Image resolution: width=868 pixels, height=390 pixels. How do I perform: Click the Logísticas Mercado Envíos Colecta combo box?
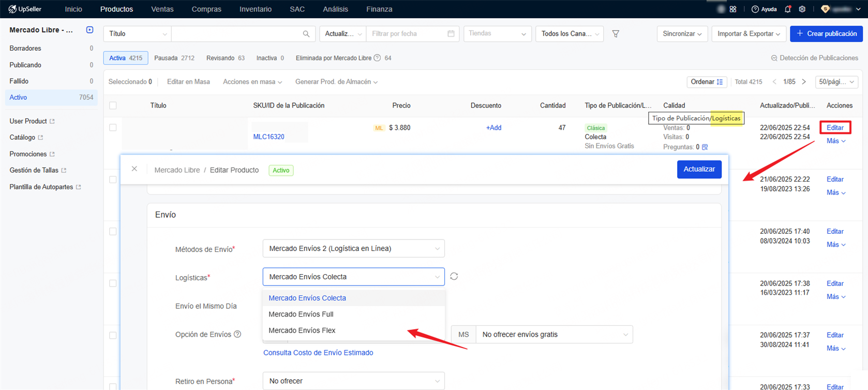tap(354, 277)
